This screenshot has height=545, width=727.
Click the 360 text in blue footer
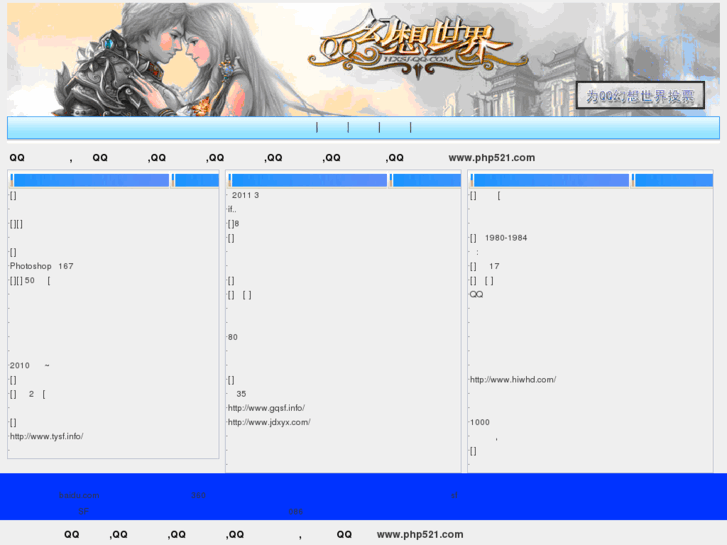198,495
